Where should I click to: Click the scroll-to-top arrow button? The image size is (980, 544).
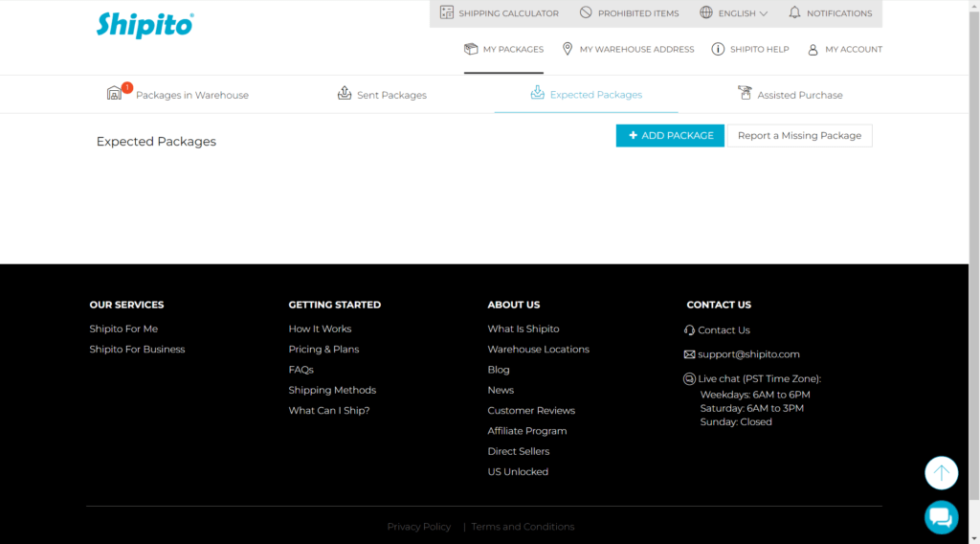942,473
